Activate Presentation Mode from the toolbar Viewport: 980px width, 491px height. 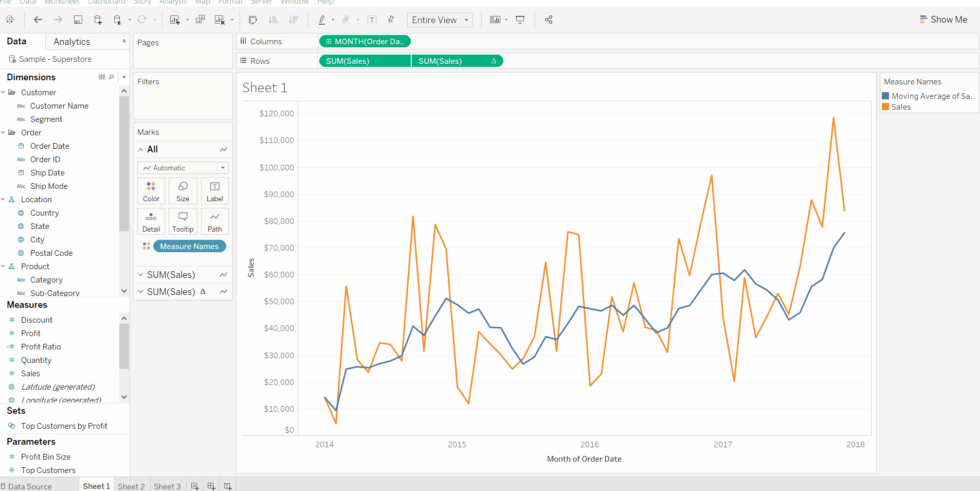pyautogui.click(x=520, y=20)
